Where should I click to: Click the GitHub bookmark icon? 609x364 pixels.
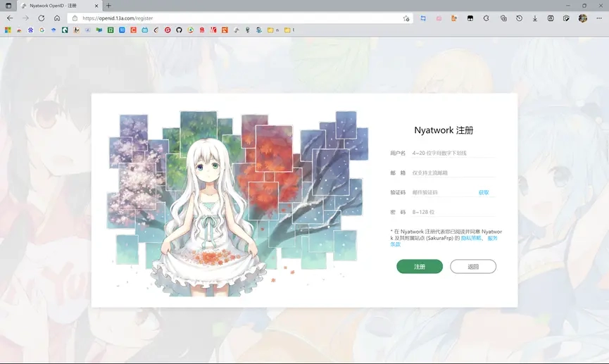[179, 30]
